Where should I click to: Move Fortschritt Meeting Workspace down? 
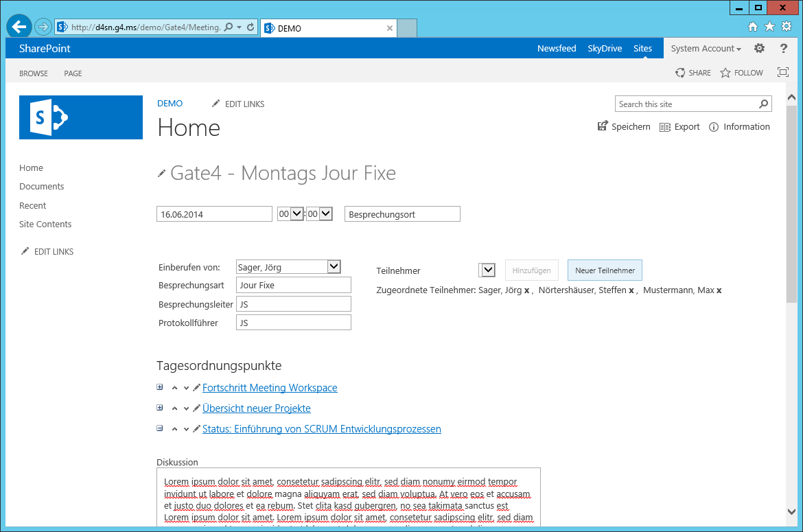click(187, 388)
